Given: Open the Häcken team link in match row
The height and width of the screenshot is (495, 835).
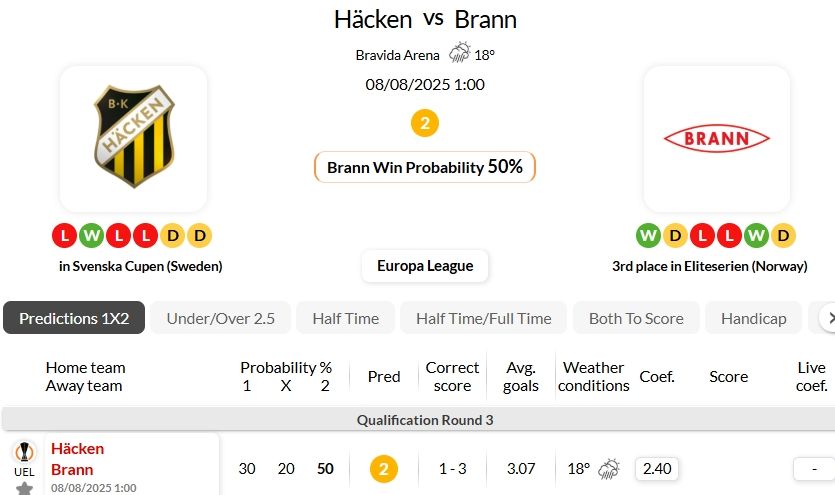Looking at the screenshot, I should click(77, 448).
